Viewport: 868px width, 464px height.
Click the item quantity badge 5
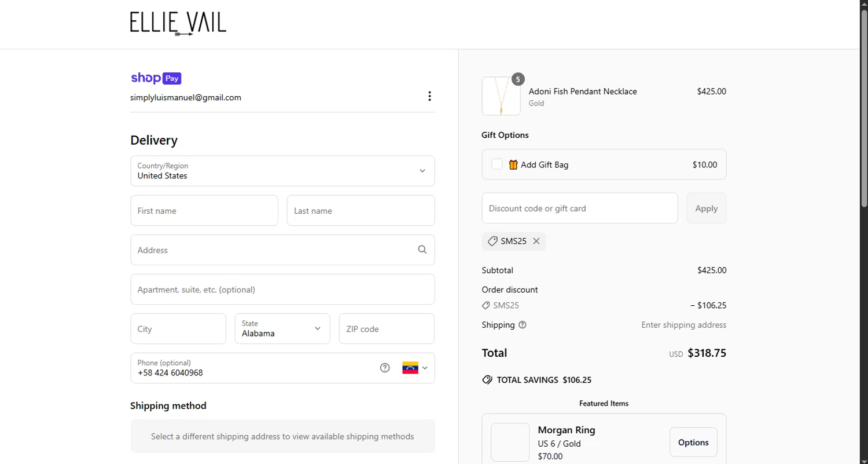coord(518,79)
